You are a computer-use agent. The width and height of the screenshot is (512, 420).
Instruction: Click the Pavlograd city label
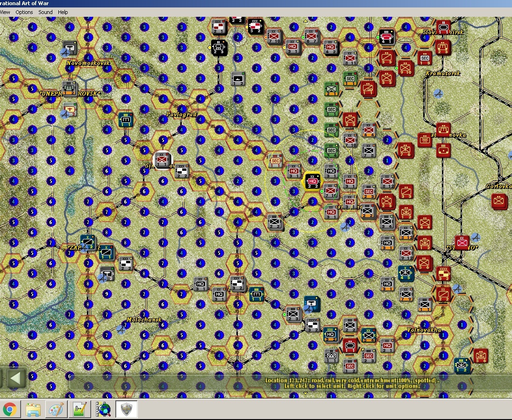pos(182,114)
